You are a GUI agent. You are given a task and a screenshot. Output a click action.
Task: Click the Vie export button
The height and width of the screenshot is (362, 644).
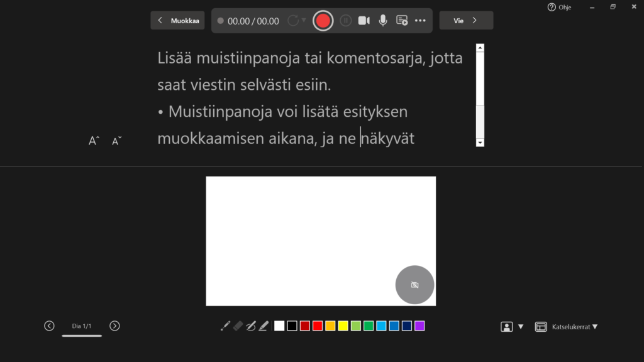[x=466, y=21]
